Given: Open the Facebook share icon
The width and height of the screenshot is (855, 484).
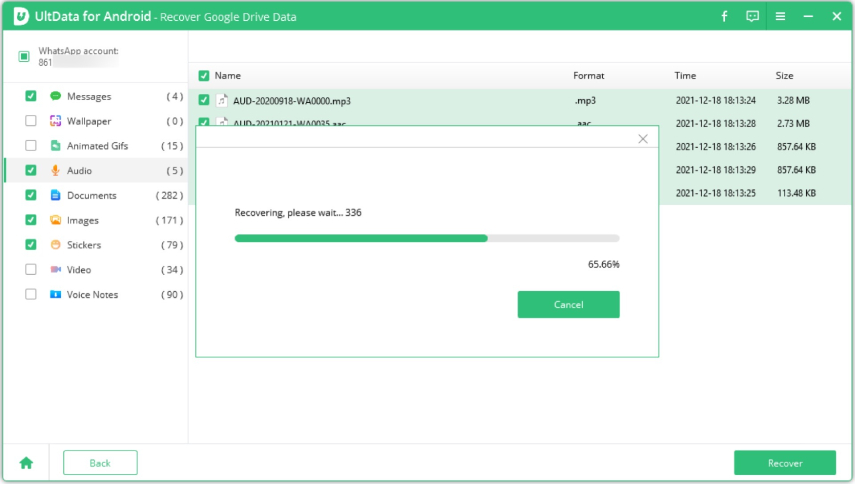Looking at the screenshot, I should tap(724, 16).
